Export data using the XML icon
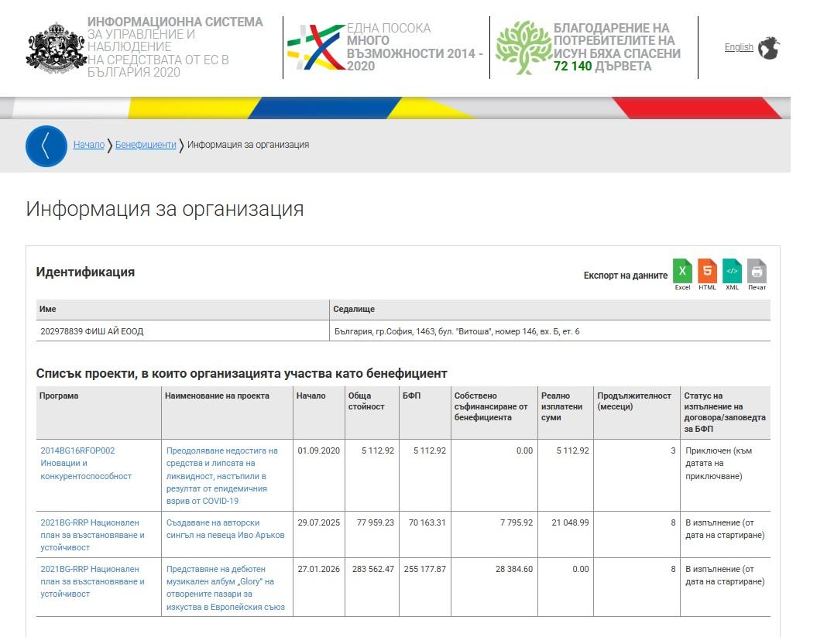Image resolution: width=834 pixels, height=644 pixels. tap(732, 272)
